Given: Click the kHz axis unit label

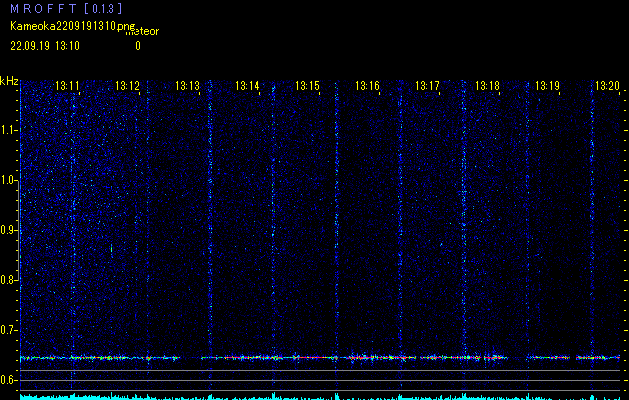Looking at the screenshot, I should (9, 81).
